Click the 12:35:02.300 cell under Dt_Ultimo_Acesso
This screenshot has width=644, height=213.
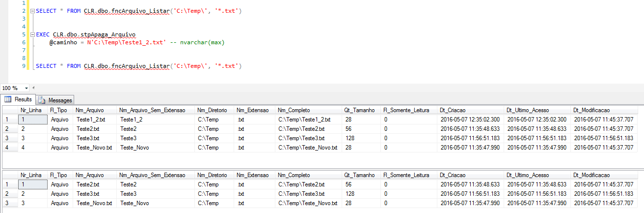click(538, 119)
